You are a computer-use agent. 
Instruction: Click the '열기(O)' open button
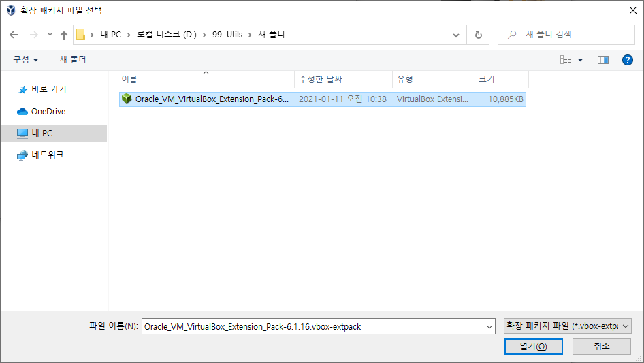click(533, 346)
